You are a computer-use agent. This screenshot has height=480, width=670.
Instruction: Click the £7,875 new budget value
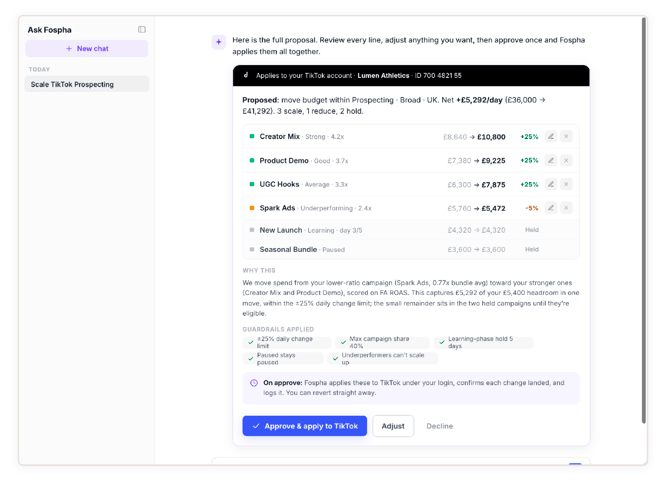pos(493,185)
